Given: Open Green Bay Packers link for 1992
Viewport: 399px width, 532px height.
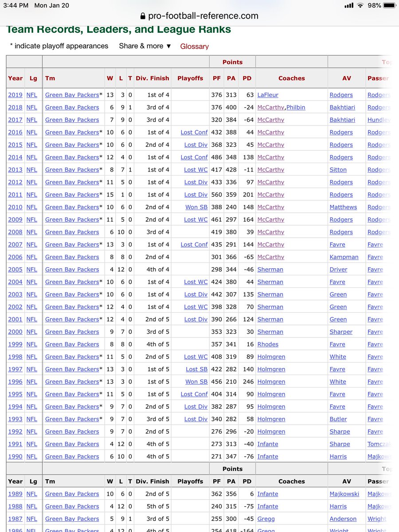Looking at the screenshot, I should 72,431.
